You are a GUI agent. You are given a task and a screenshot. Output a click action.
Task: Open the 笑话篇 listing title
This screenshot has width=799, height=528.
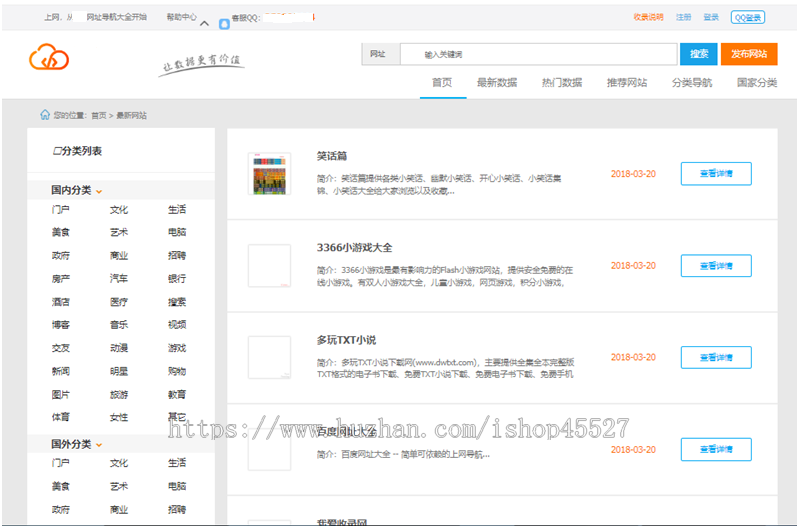coord(332,156)
